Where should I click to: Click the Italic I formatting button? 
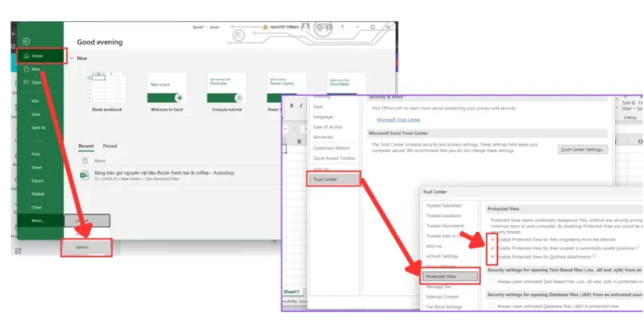click(301, 106)
